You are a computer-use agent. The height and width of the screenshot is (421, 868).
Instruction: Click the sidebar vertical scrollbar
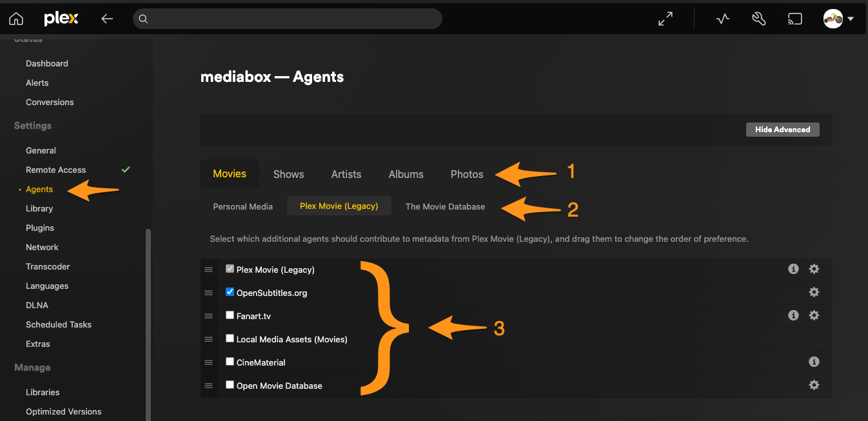tap(149, 322)
